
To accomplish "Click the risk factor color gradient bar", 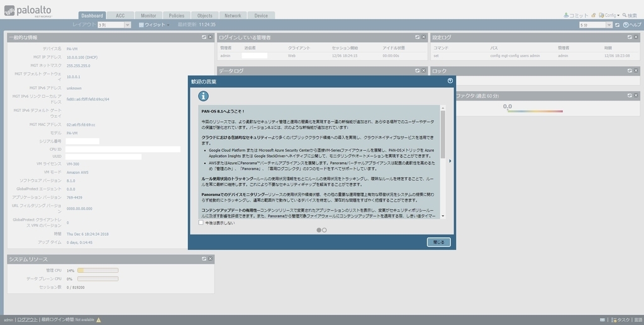I will (x=535, y=111).
